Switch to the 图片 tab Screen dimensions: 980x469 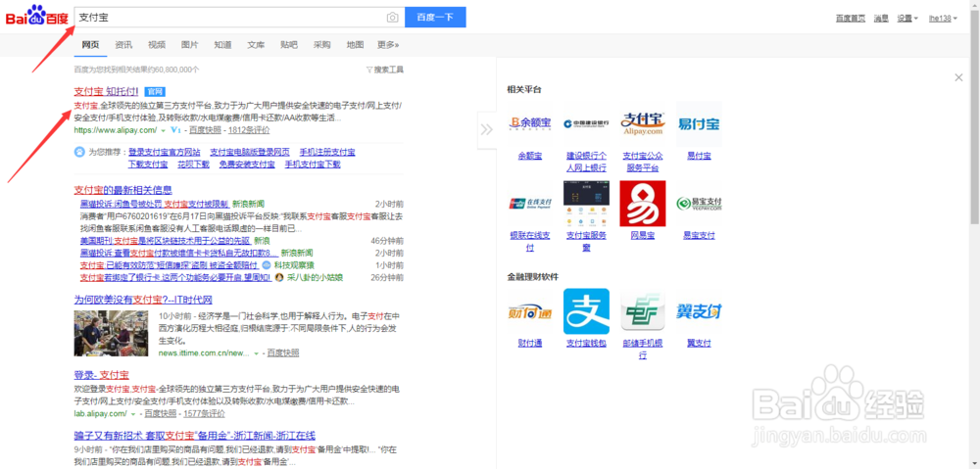(x=189, y=45)
